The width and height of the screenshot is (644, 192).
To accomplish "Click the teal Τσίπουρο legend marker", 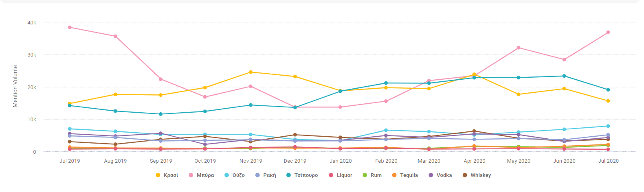I will (x=288, y=175).
